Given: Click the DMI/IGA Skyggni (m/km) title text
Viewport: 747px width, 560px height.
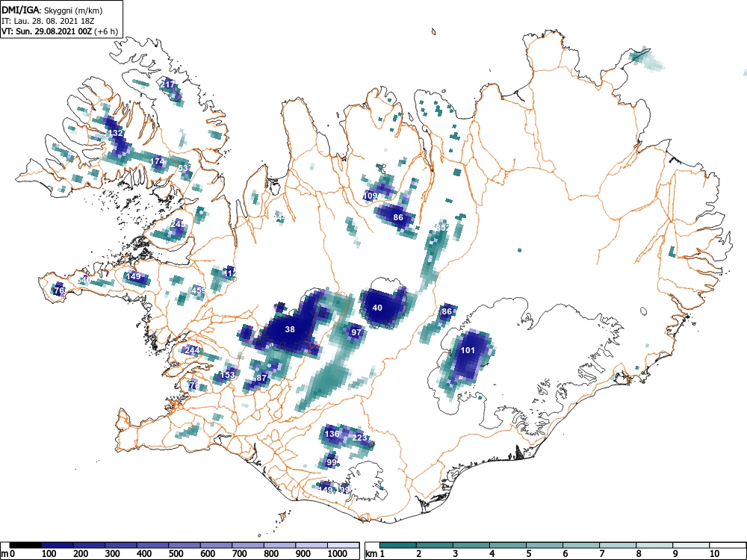Looking at the screenshot, I should pos(52,10).
